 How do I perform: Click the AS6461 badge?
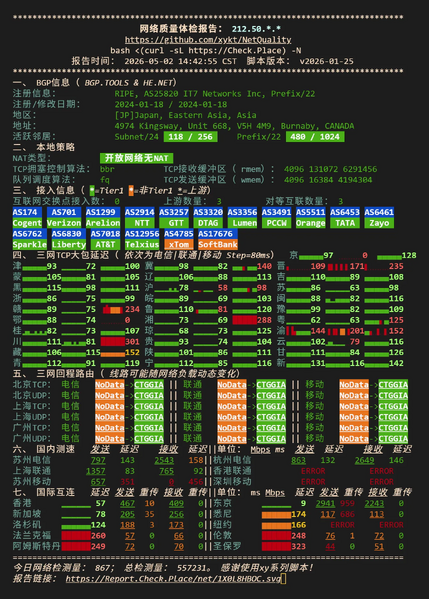coord(379,212)
